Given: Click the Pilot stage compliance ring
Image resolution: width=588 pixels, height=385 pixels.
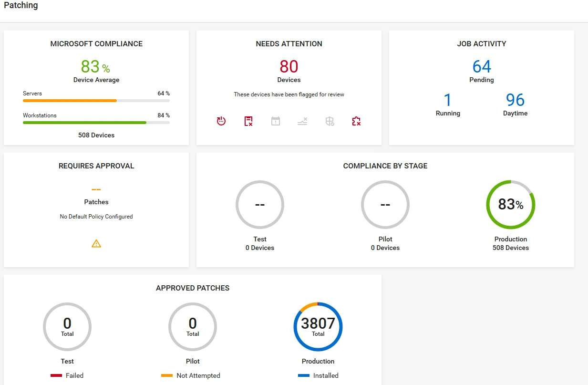Looking at the screenshot, I should click(385, 205).
